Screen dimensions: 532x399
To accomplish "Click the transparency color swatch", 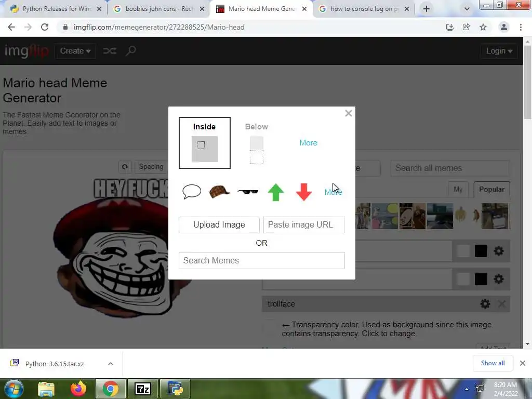I will [x=271, y=328].
